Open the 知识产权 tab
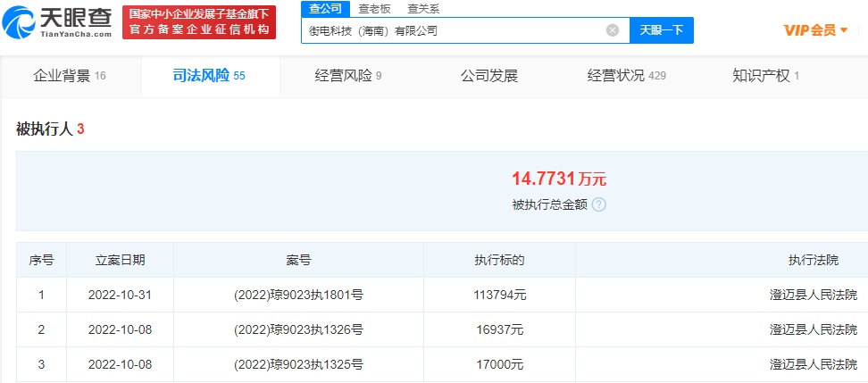 click(765, 76)
